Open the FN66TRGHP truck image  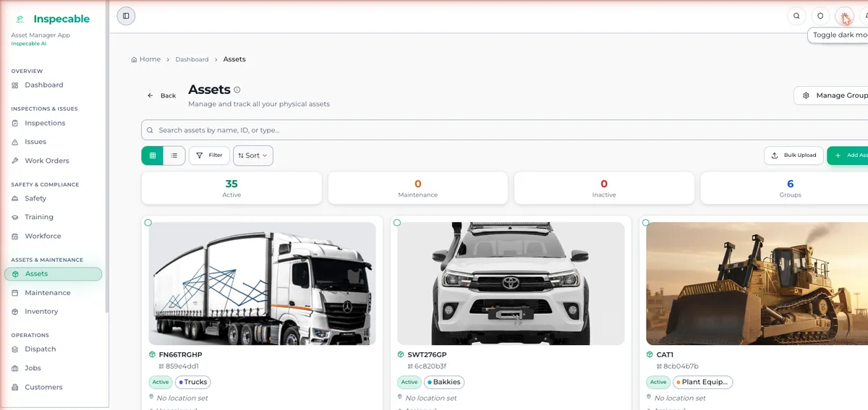coord(262,283)
